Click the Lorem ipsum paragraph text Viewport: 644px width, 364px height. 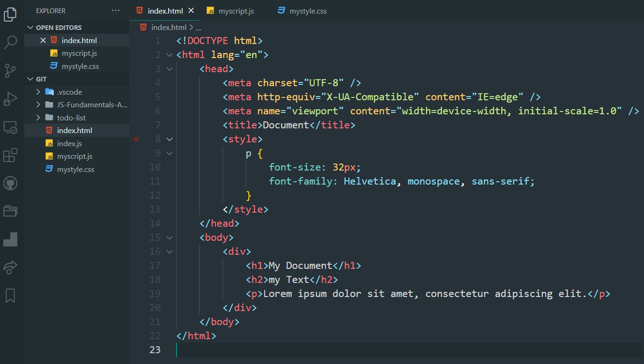pos(425,294)
